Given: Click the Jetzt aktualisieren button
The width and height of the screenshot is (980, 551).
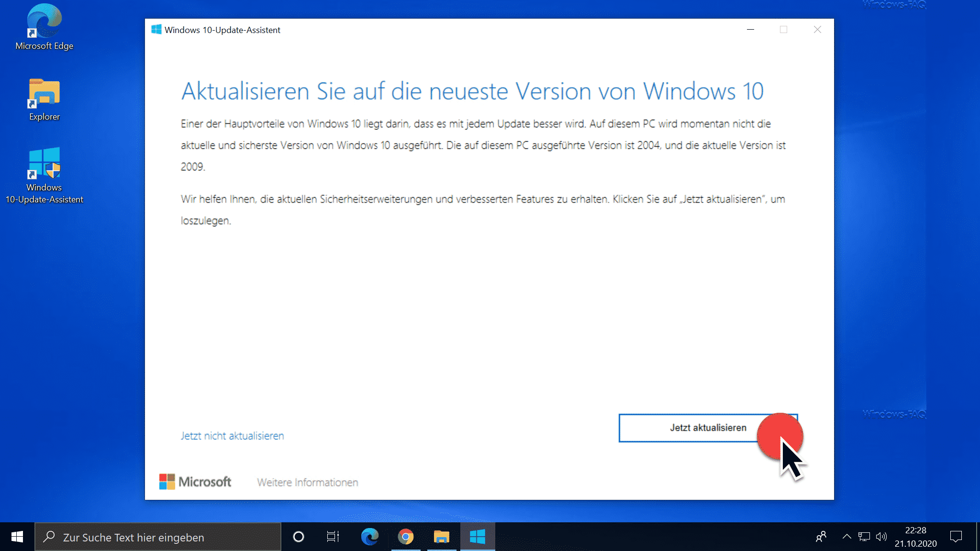Looking at the screenshot, I should point(708,428).
